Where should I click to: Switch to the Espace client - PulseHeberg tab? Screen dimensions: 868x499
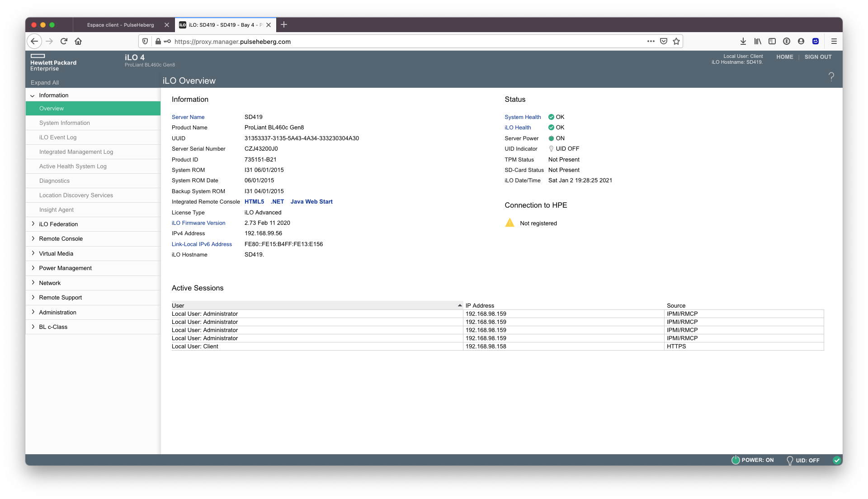pos(121,25)
